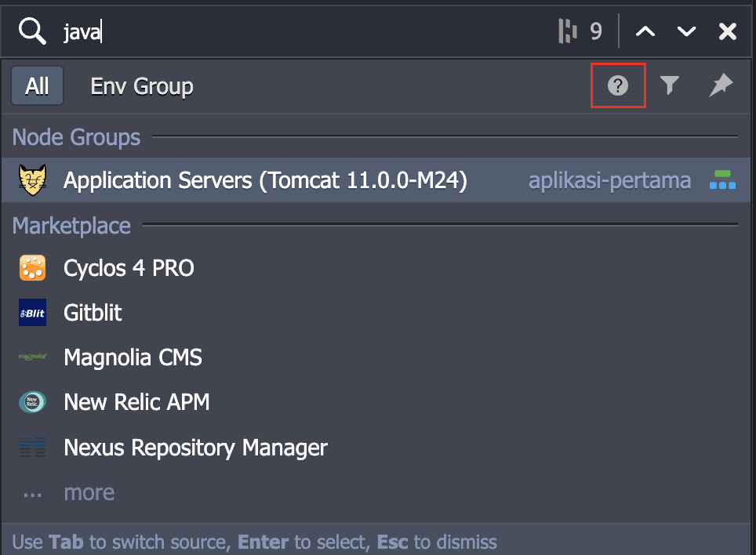The height and width of the screenshot is (555, 756).
Task: Click the Tomcat cat icon
Action: coord(32,180)
